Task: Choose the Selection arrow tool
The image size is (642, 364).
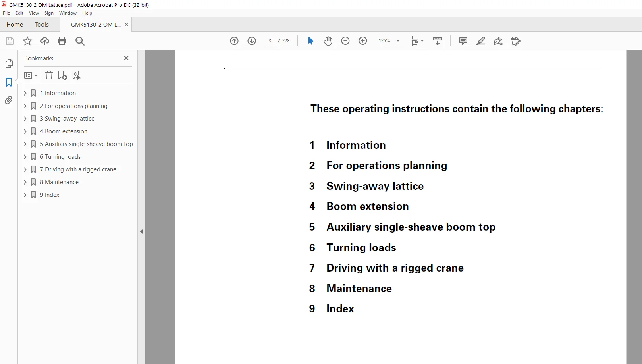Action: (310, 41)
